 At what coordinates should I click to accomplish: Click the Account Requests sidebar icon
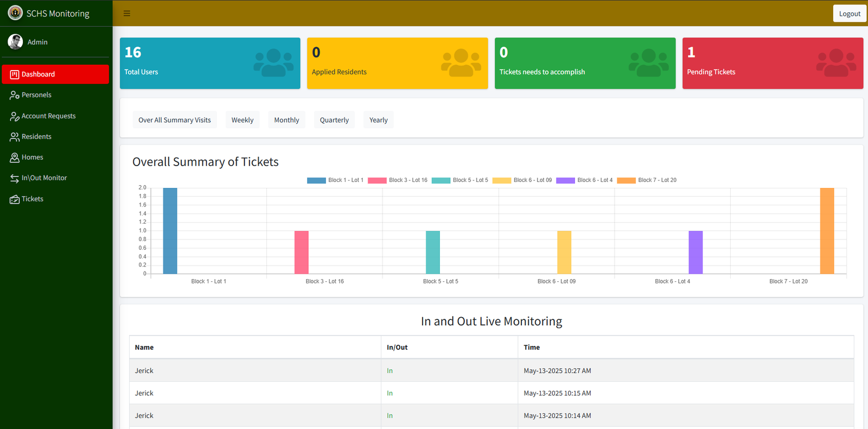tap(15, 116)
